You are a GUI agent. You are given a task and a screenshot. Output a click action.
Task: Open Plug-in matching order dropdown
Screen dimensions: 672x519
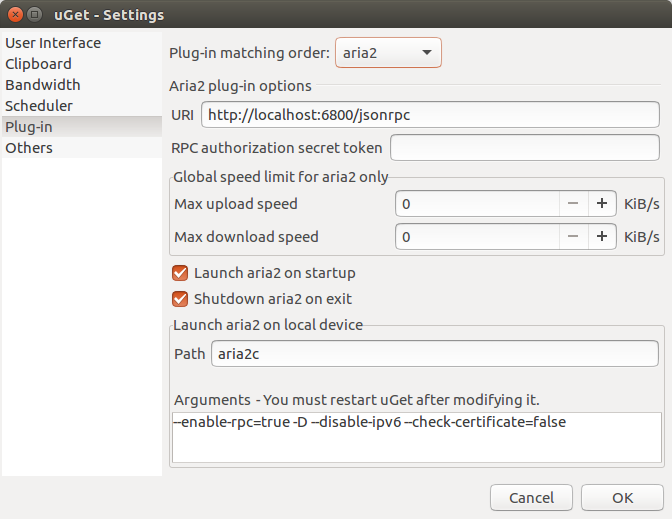click(x=388, y=52)
